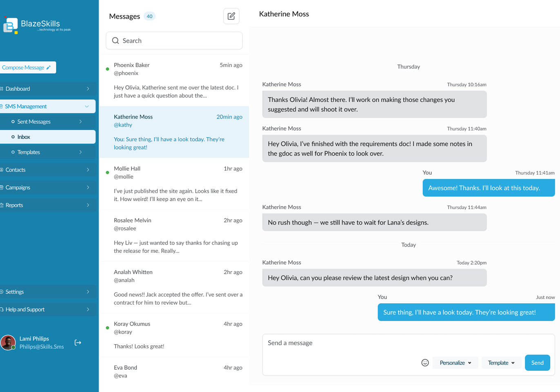
Task: Expand the Contacts chevron
Action: point(88,170)
